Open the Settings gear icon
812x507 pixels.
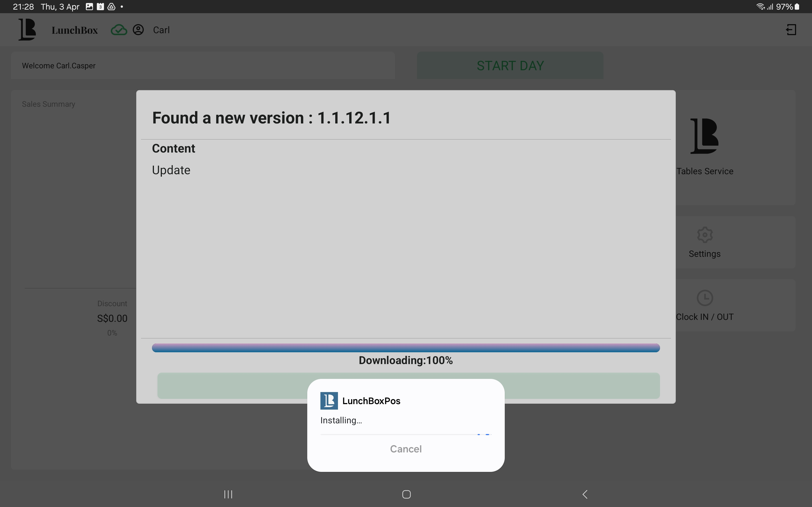705,235
